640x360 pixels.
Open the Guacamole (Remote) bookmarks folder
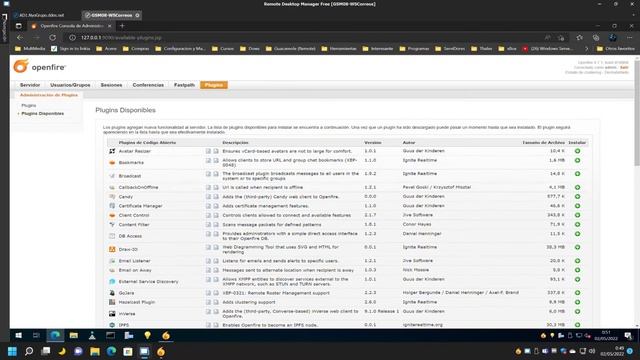point(290,49)
